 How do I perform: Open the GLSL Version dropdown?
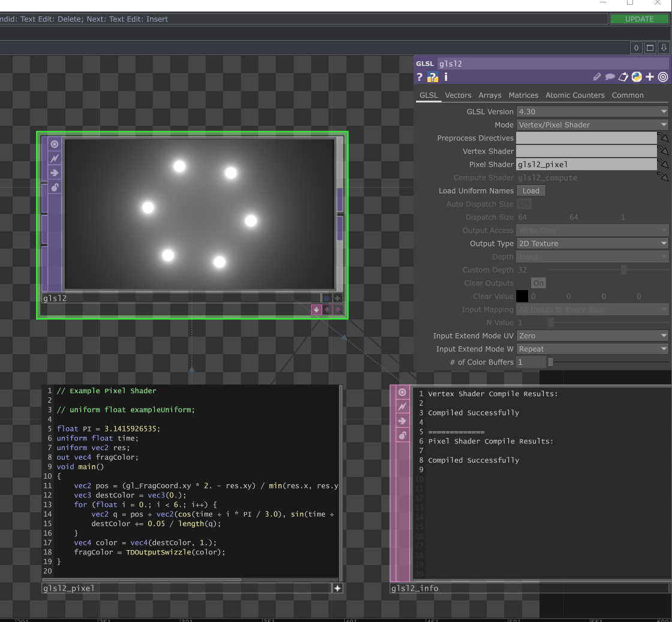click(x=592, y=111)
